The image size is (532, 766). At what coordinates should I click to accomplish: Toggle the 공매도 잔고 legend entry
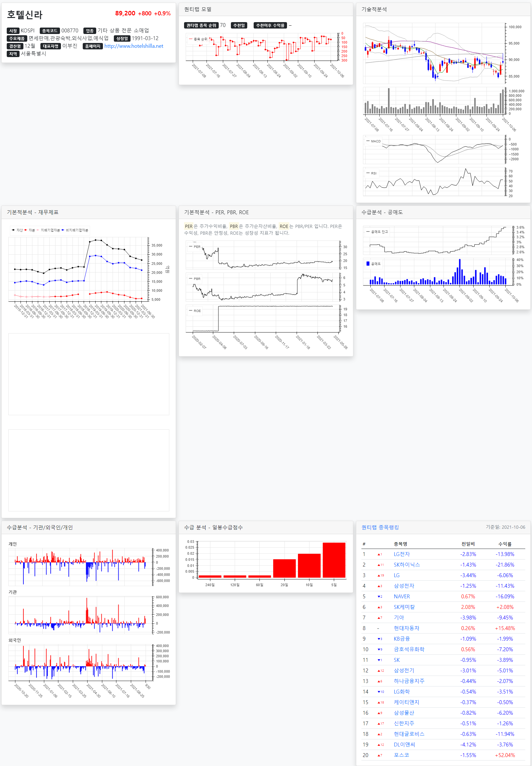[x=377, y=232]
